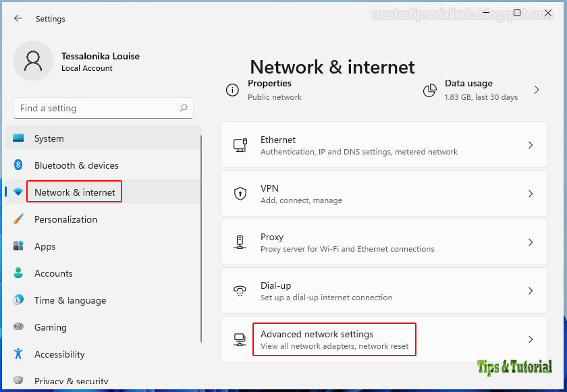567x392 pixels.
Task: Click the Find a setting search box
Action: 103,108
